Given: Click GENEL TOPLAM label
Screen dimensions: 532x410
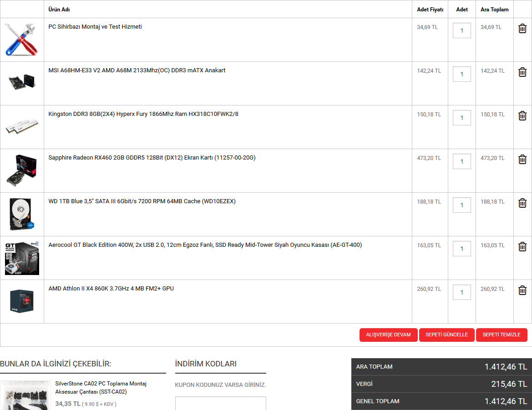Looking at the screenshot, I should pyautogui.click(x=378, y=401).
